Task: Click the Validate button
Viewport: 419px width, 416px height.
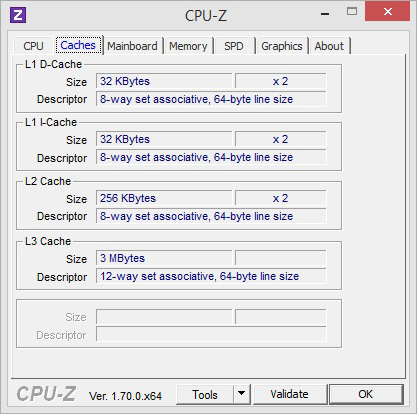Action: 290,395
